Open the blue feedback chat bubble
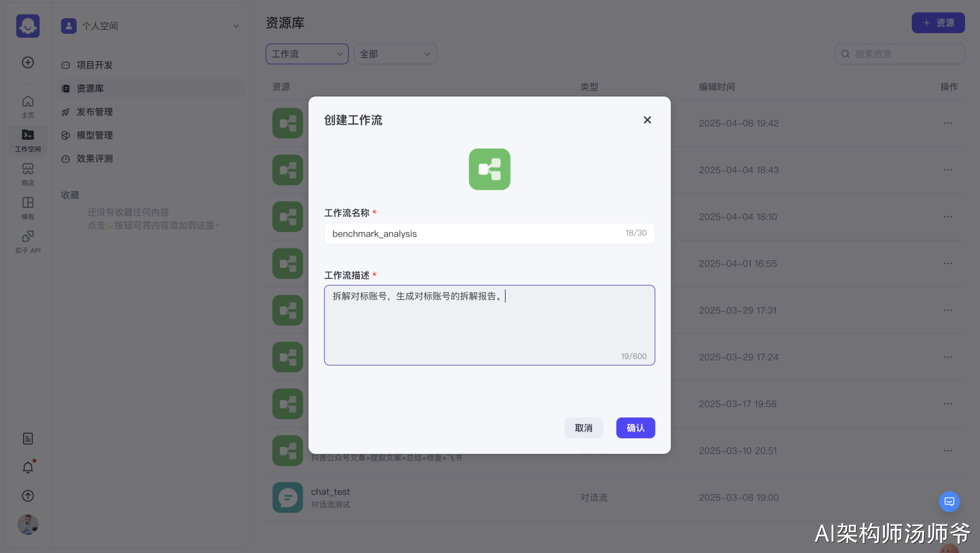 coord(949,501)
